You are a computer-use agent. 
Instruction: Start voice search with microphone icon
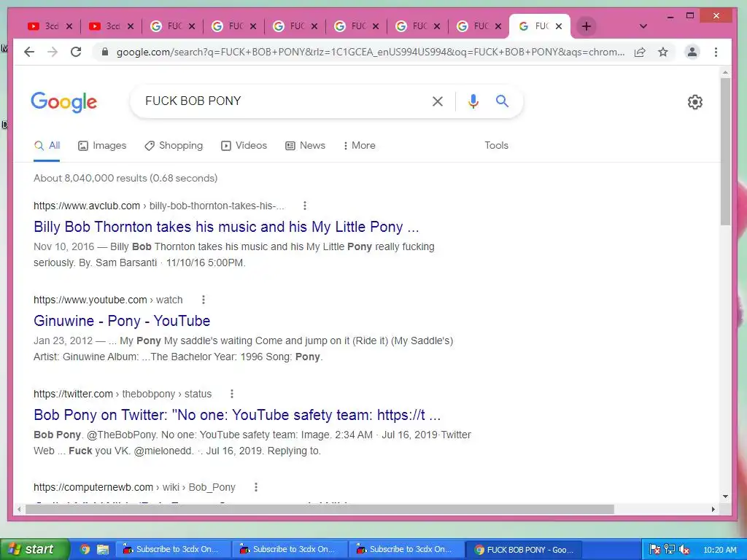(473, 101)
